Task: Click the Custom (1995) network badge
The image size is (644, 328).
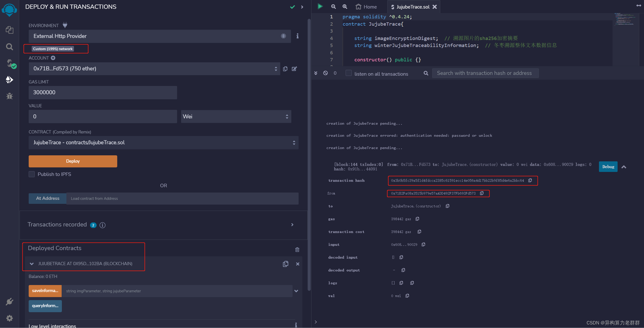Action: tap(53, 49)
